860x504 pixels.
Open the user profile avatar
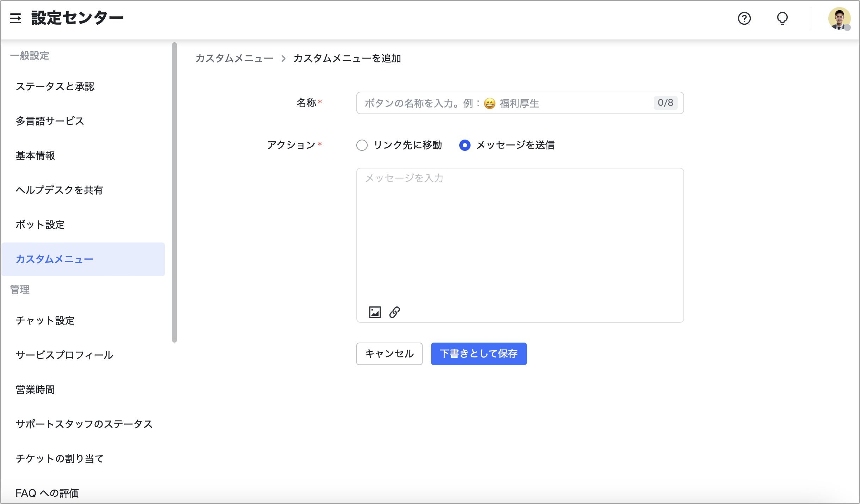coord(839,18)
